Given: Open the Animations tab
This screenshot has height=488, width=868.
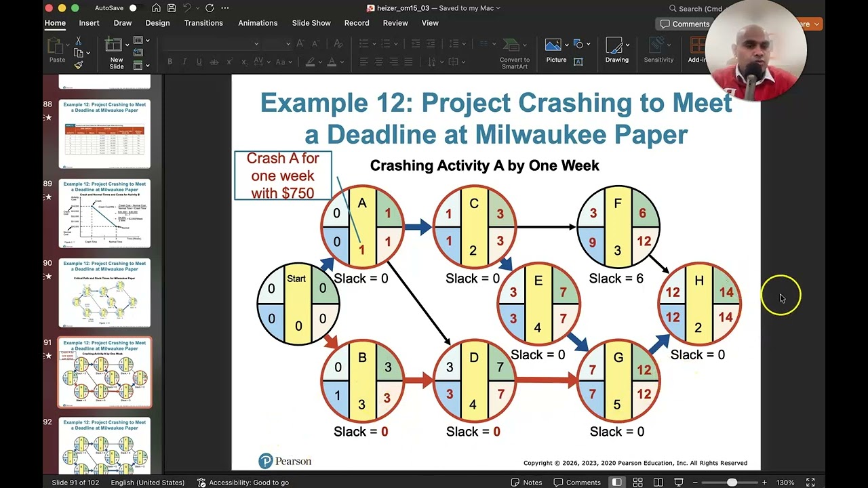Looking at the screenshot, I should coord(258,23).
